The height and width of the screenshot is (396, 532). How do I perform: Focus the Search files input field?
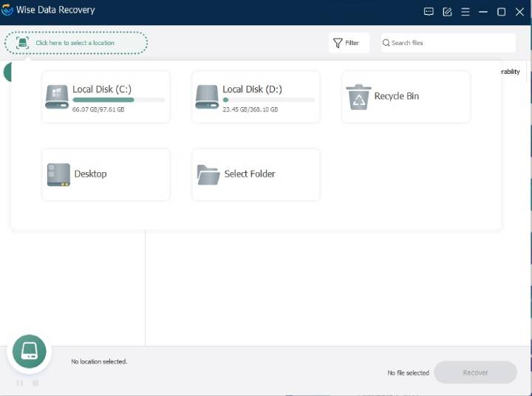point(449,43)
